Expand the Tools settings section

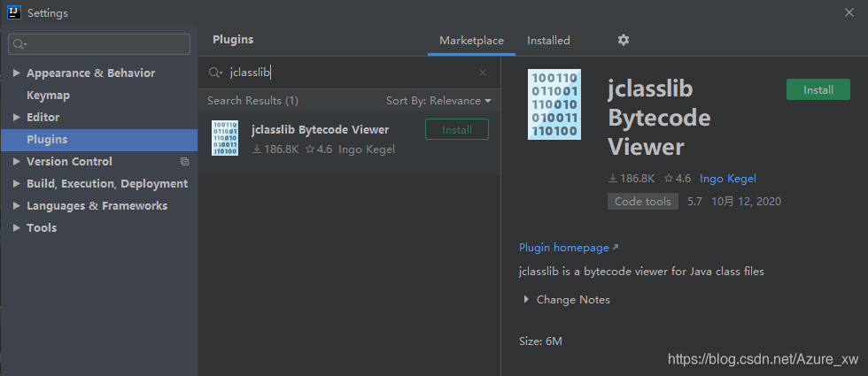(17, 228)
